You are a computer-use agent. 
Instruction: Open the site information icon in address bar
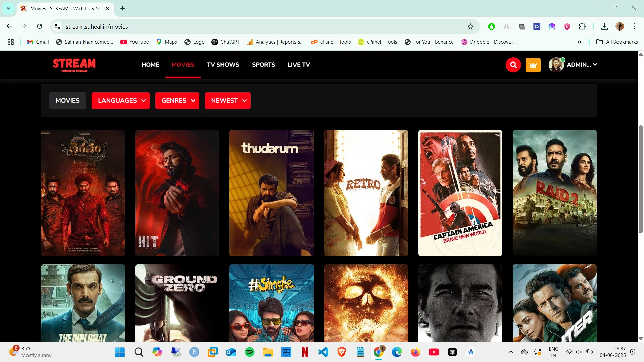click(58, 26)
